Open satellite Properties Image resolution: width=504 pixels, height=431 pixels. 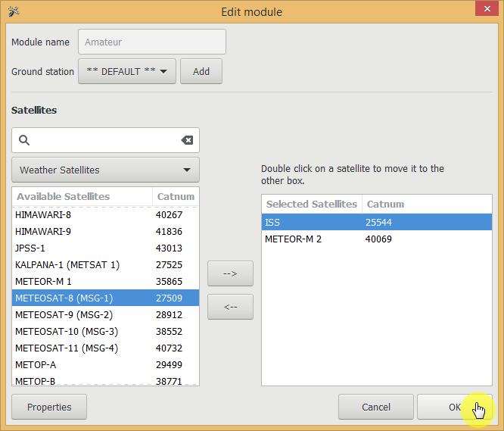click(x=49, y=407)
